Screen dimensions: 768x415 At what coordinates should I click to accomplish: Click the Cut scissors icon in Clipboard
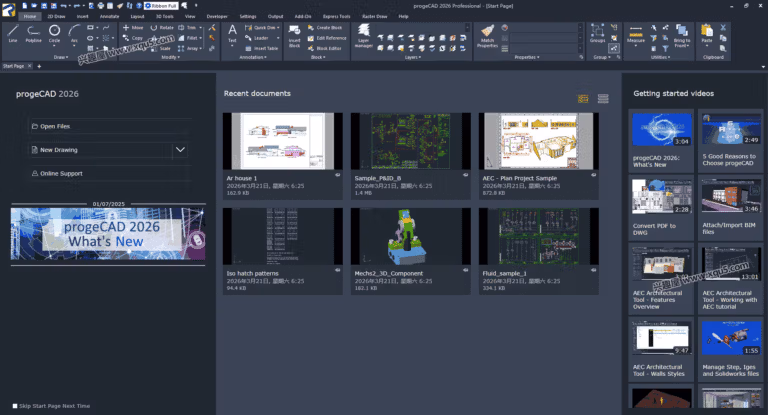(x=723, y=27)
